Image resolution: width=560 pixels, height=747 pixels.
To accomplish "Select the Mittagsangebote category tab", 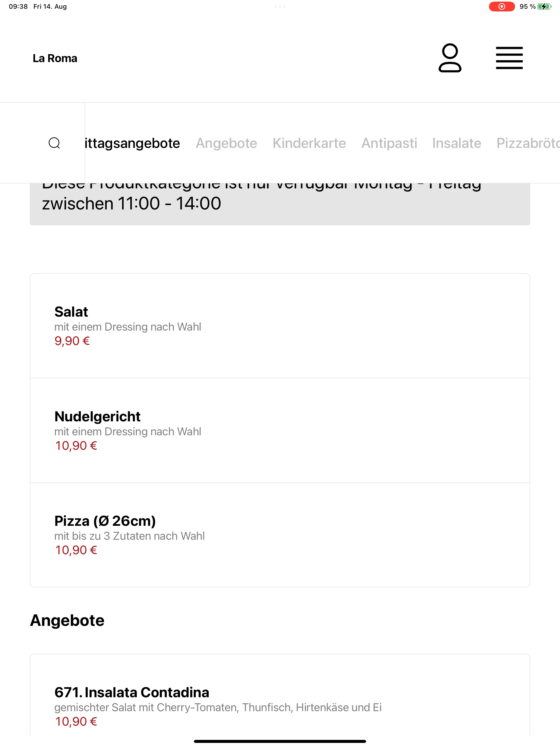I will click(x=132, y=143).
